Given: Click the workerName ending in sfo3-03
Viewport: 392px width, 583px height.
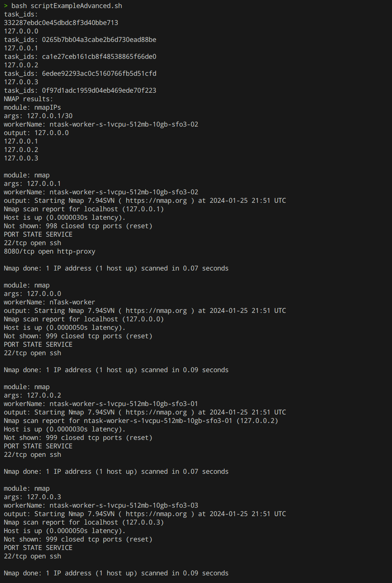Looking at the screenshot, I should 124,506.
